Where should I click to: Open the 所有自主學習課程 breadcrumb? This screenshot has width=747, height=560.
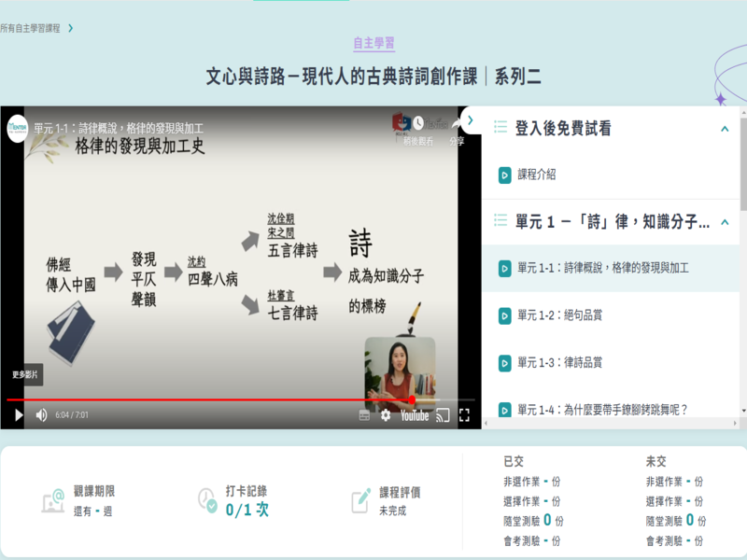(31, 28)
